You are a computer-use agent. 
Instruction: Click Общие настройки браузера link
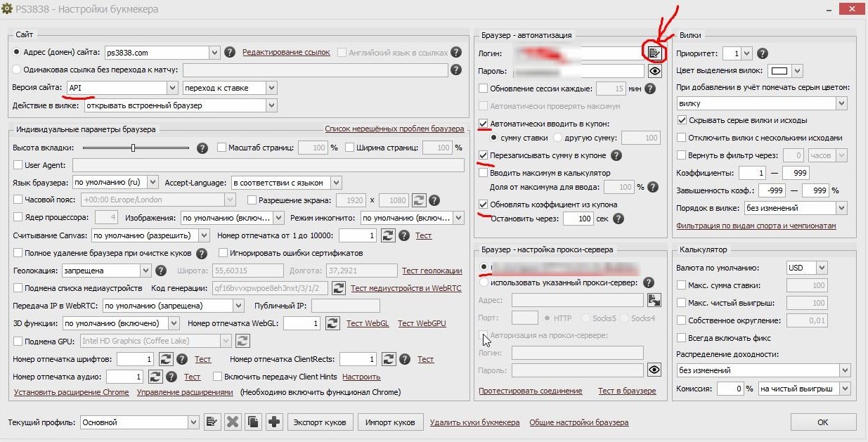click(579, 422)
